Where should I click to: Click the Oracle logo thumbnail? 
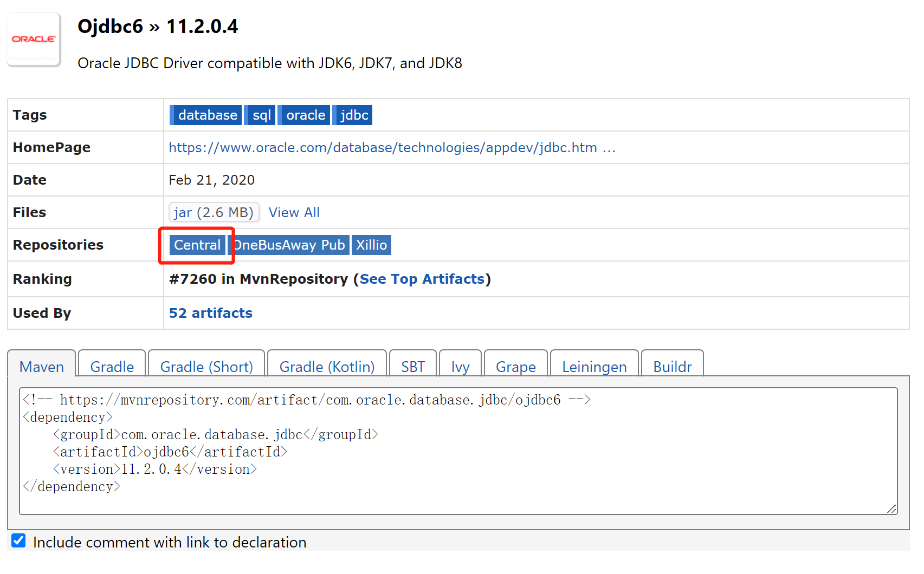[34, 40]
